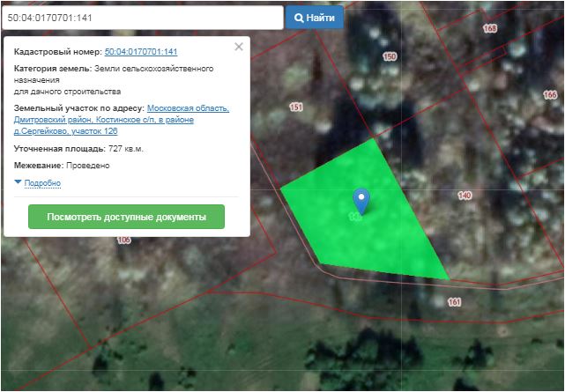
Task: Expand the Подробно details section
Action: (x=42, y=183)
